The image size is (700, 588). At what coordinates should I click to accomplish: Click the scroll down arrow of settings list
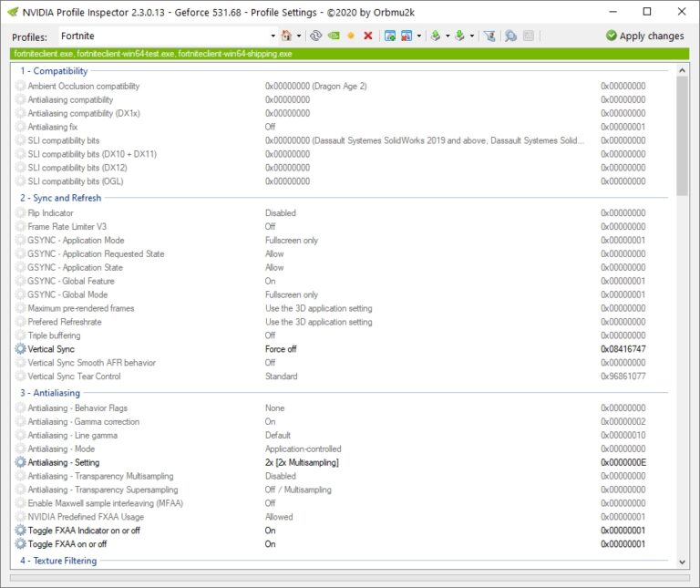(x=682, y=562)
